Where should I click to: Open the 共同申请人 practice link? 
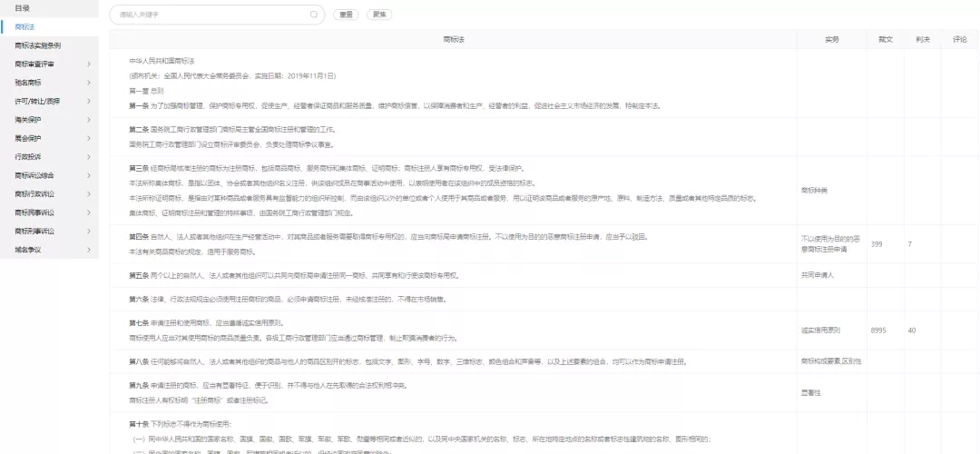(x=818, y=275)
